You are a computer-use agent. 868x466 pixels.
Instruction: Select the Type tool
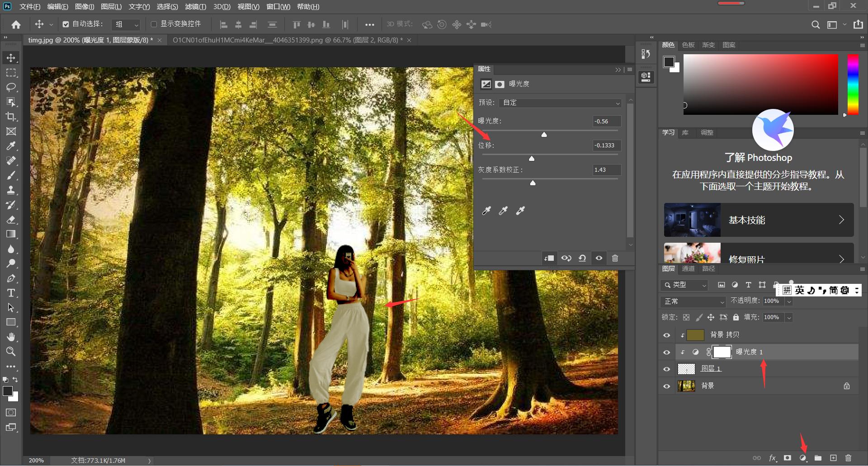[11, 293]
